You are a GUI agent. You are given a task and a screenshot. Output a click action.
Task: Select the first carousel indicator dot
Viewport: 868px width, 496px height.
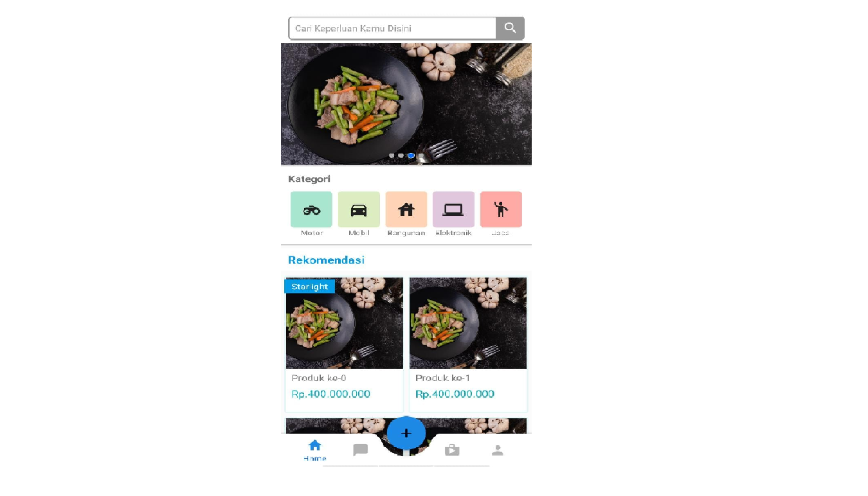tap(392, 155)
